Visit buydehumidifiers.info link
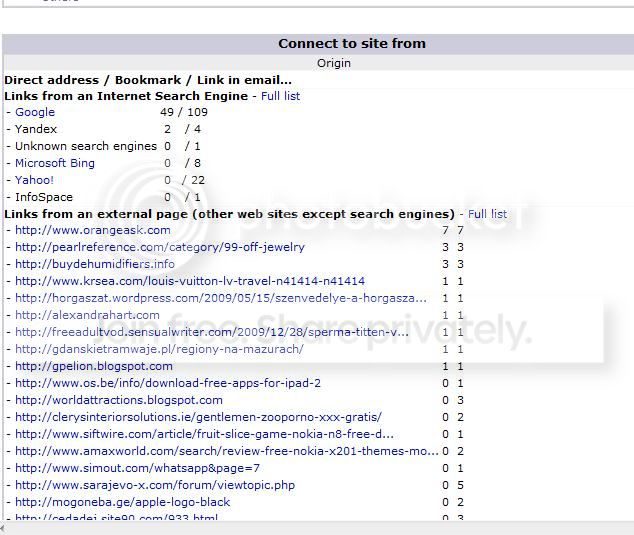Viewport: 634px width, 535px height. coord(95,264)
